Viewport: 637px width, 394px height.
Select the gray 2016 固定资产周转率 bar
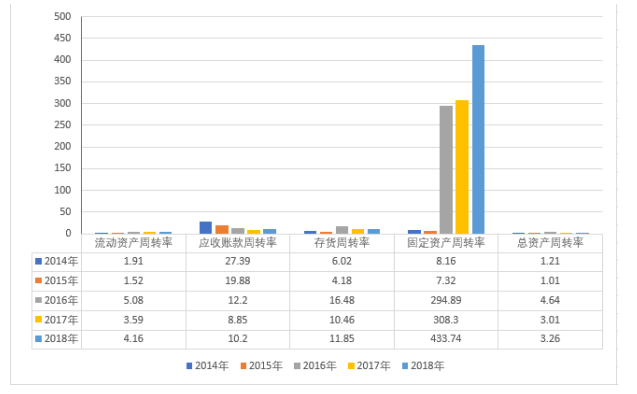click(x=446, y=170)
